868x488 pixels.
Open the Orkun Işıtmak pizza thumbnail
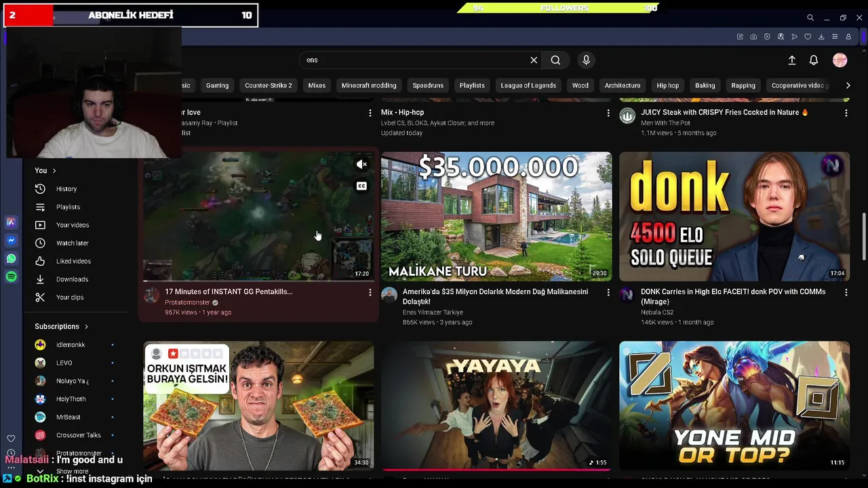click(x=258, y=405)
